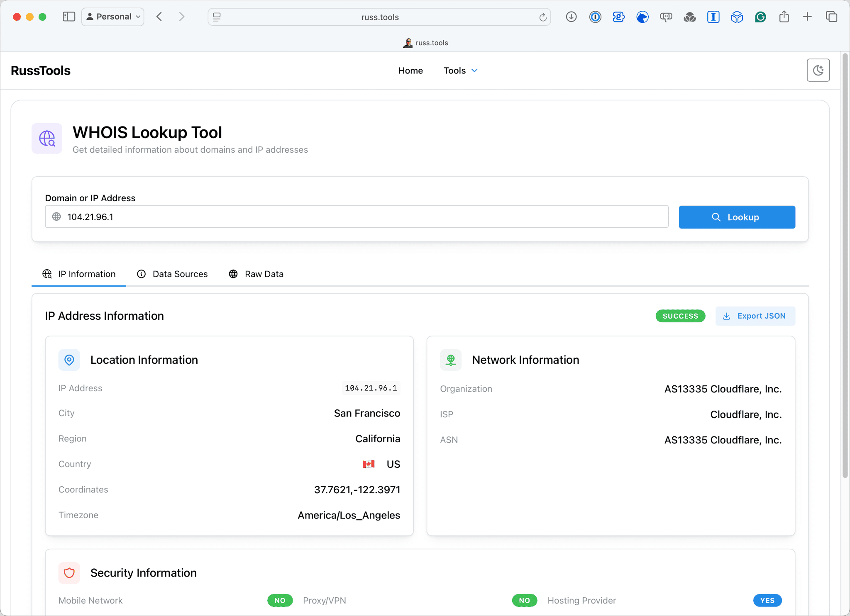This screenshot has width=850, height=616.
Task: Switch to the Data Sources tab
Action: pos(172,274)
